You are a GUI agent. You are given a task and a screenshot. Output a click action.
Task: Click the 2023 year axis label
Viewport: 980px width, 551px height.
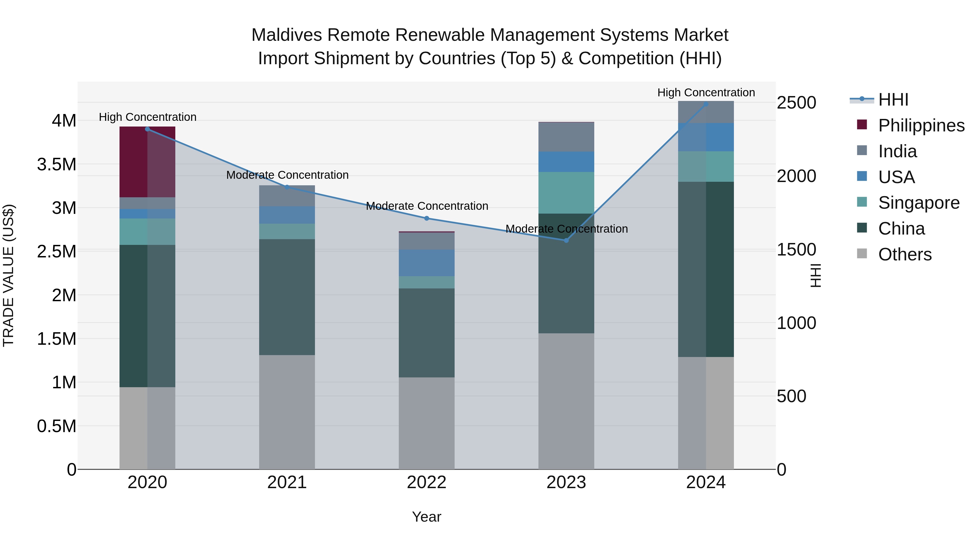[566, 482]
